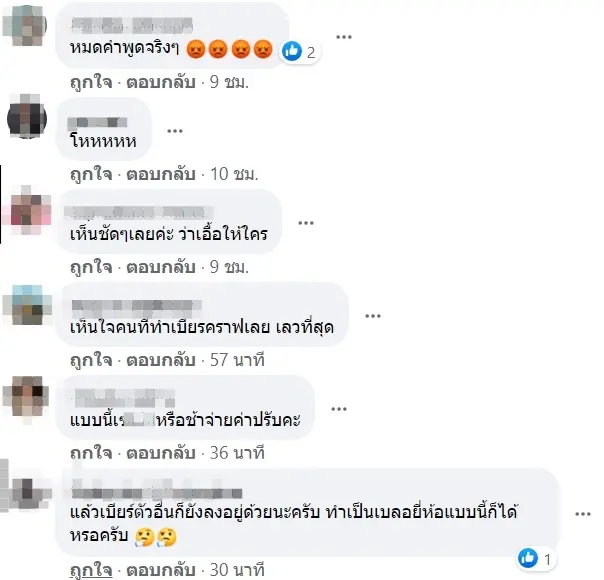Click ตอบกลับ under the จ่ายค่าปรับ comment
This screenshot has width=604, height=580.
[x=161, y=453]
